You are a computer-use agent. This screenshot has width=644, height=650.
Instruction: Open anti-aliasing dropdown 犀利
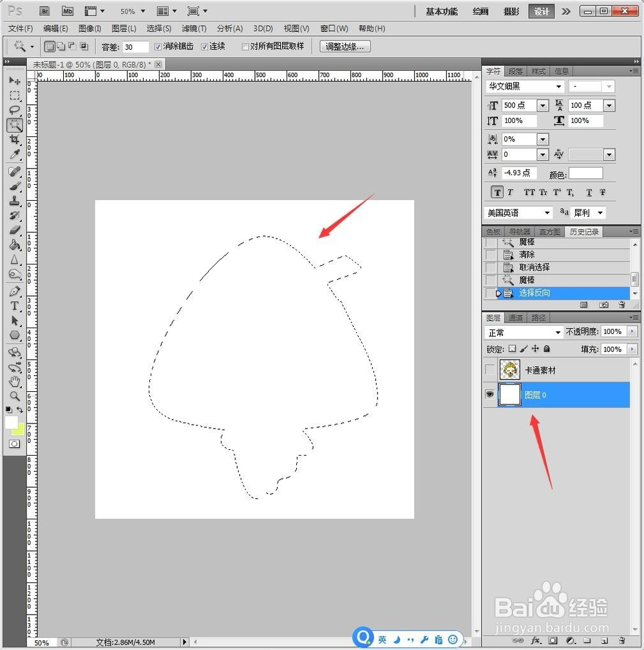[600, 212]
